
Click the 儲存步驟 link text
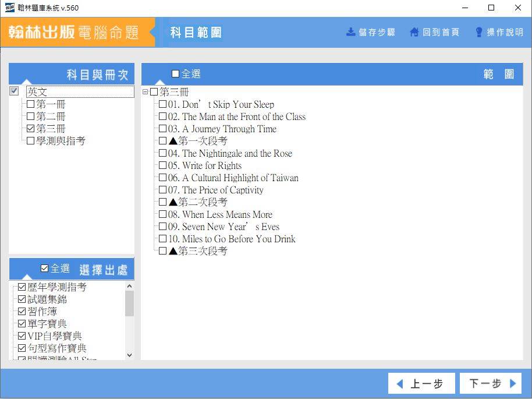[x=377, y=32]
